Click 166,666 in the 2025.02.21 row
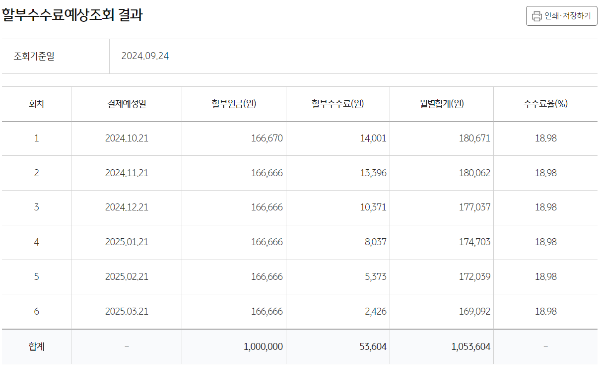The height and width of the screenshot is (365, 600). (x=267, y=277)
